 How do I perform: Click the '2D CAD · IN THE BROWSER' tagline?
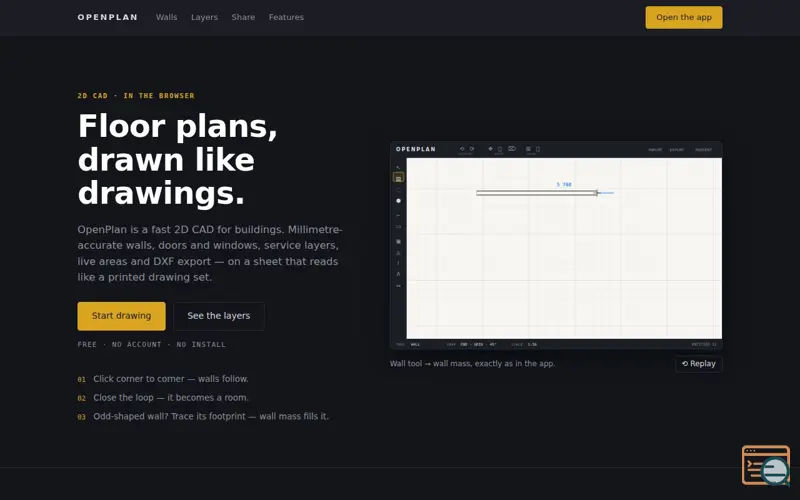coord(136,96)
